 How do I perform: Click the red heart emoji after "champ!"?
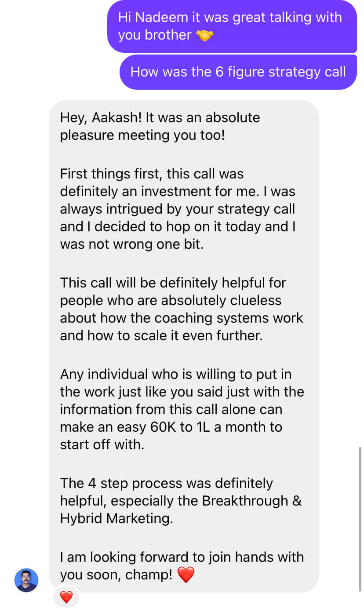pyautogui.click(x=185, y=575)
